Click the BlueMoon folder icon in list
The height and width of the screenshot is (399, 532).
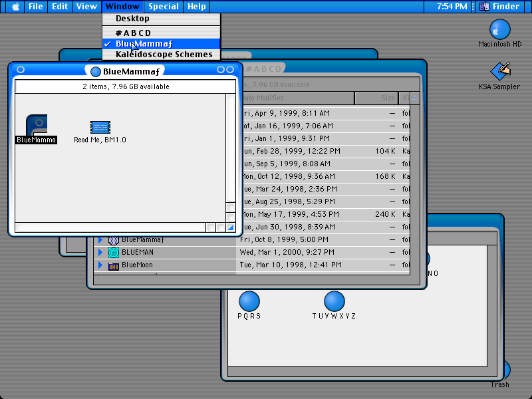[114, 265]
